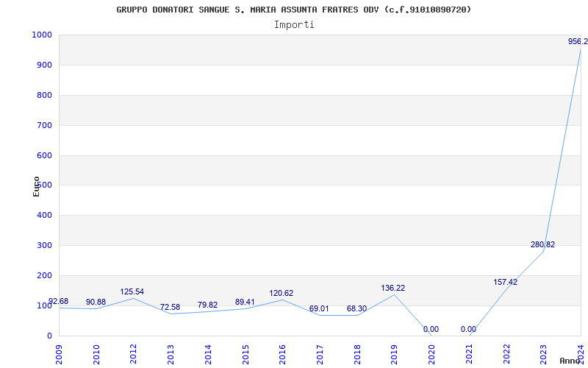
Task: Click the 1000 y-axis tick label
Action: pos(42,35)
